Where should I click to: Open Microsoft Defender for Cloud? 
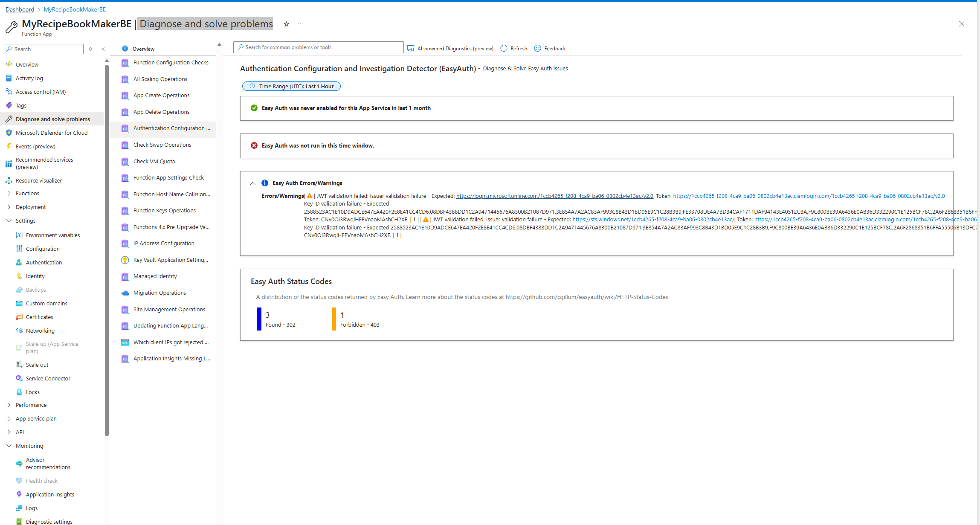point(51,133)
